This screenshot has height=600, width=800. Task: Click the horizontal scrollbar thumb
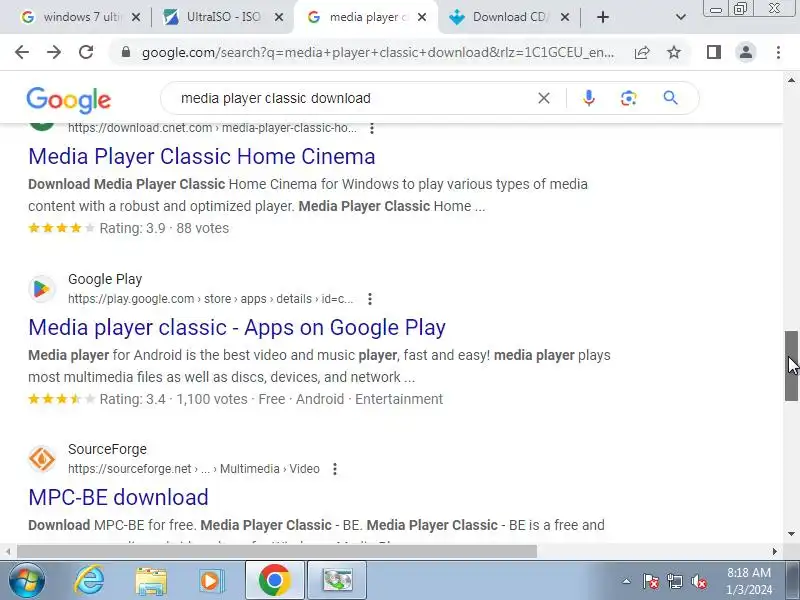click(277, 552)
